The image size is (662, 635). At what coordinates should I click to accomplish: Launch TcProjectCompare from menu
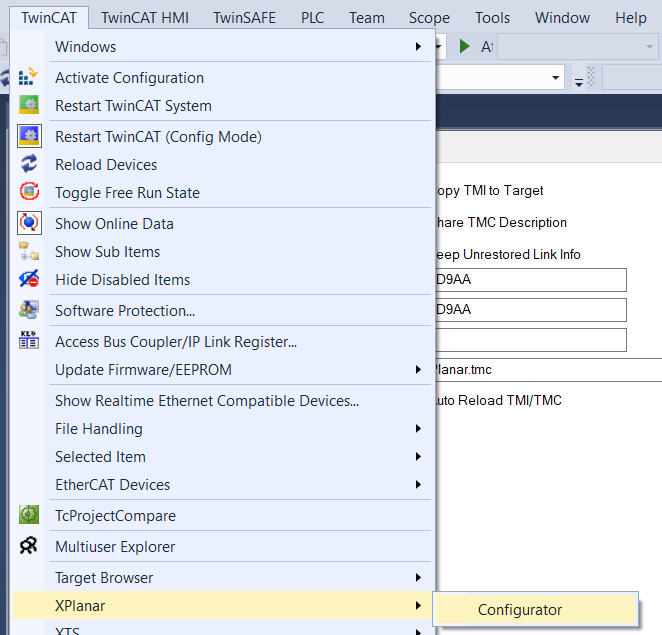[224, 516]
